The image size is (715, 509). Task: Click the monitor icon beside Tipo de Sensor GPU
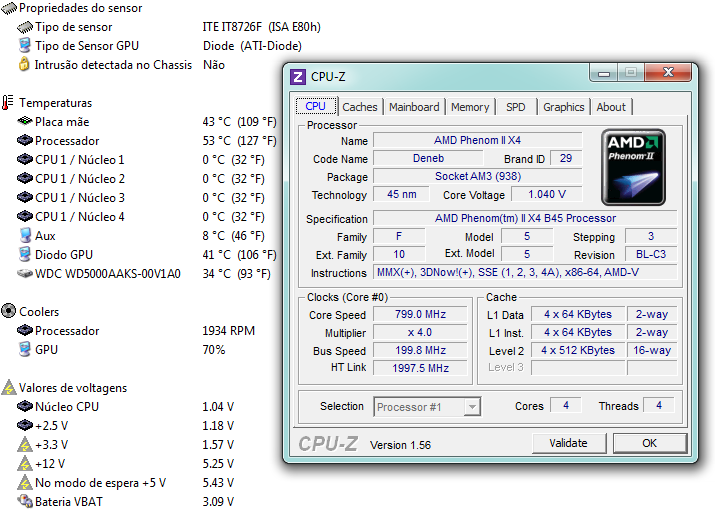(25, 46)
